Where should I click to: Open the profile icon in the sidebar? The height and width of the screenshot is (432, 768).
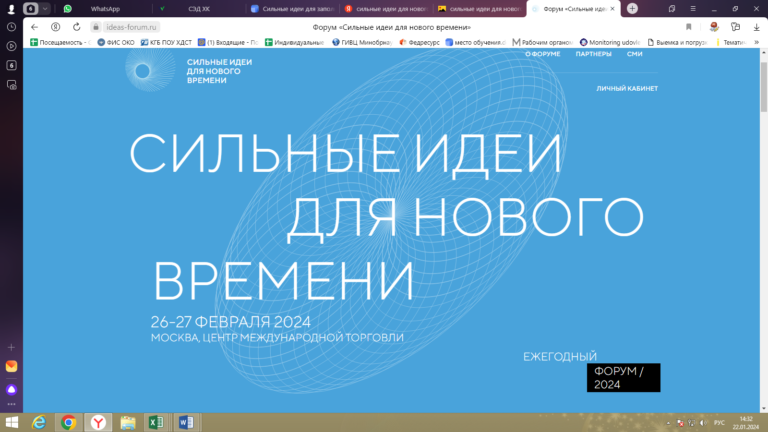(11, 9)
